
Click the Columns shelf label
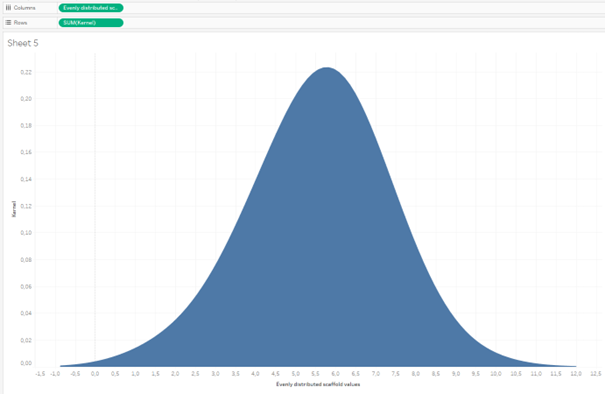pos(24,8)
